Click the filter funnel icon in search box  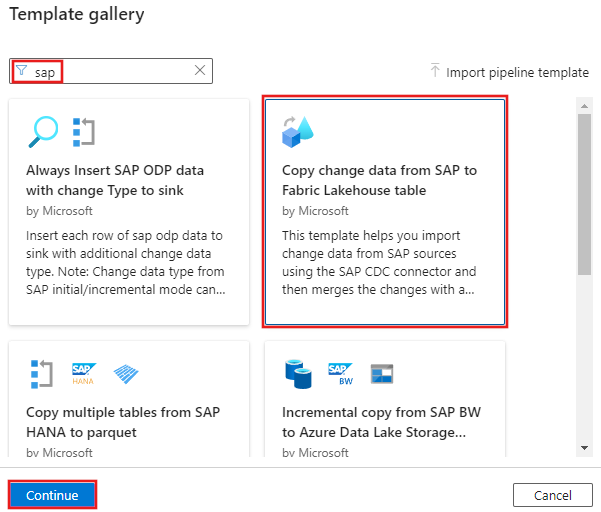21,71
